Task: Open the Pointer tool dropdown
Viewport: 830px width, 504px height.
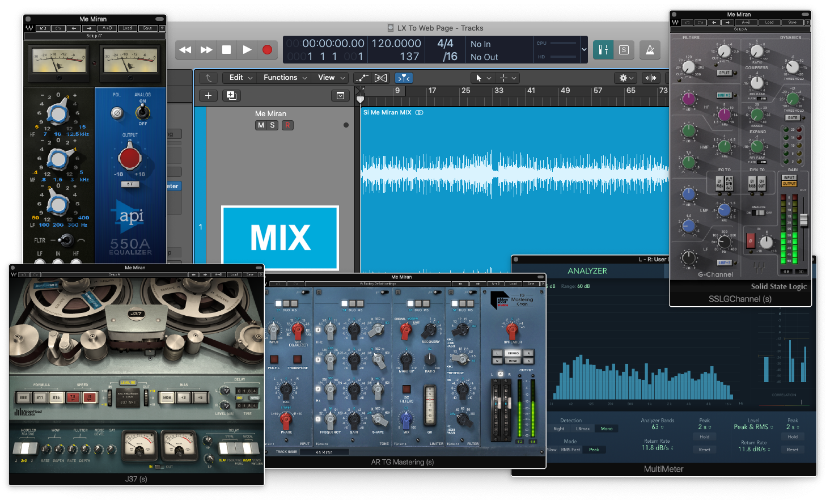Action: click(482, 78)
